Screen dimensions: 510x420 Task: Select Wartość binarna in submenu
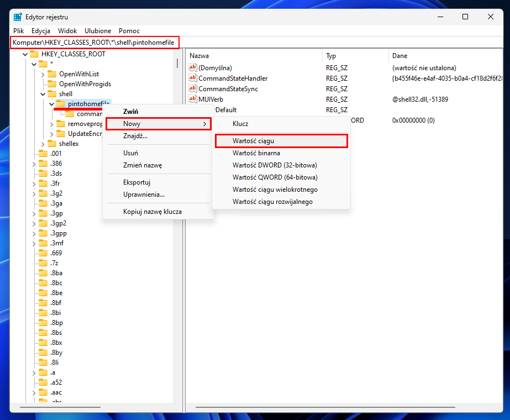(x=281, y=153)
